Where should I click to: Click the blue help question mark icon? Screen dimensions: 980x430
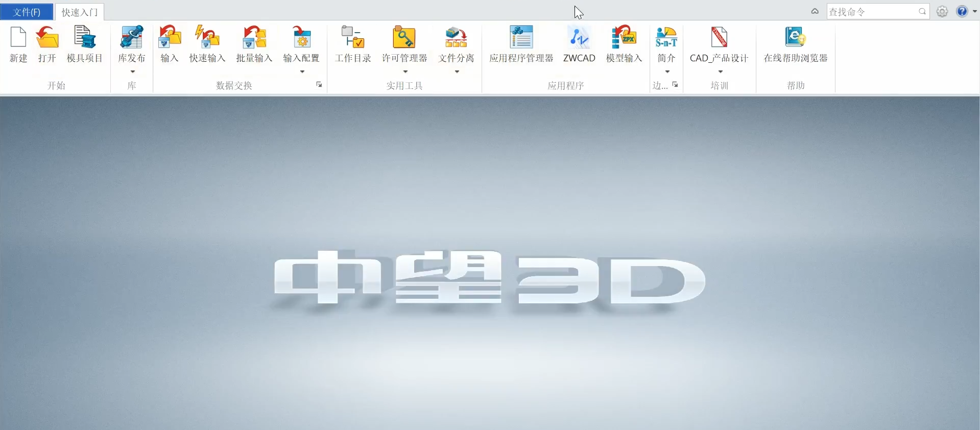(962, 11)
